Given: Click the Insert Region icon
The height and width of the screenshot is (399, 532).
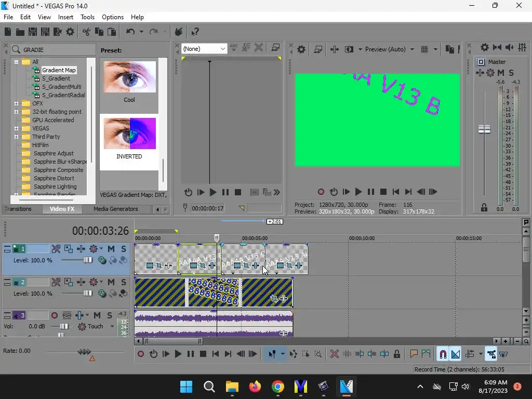Looking at the screenshot, I should [426, 354].
